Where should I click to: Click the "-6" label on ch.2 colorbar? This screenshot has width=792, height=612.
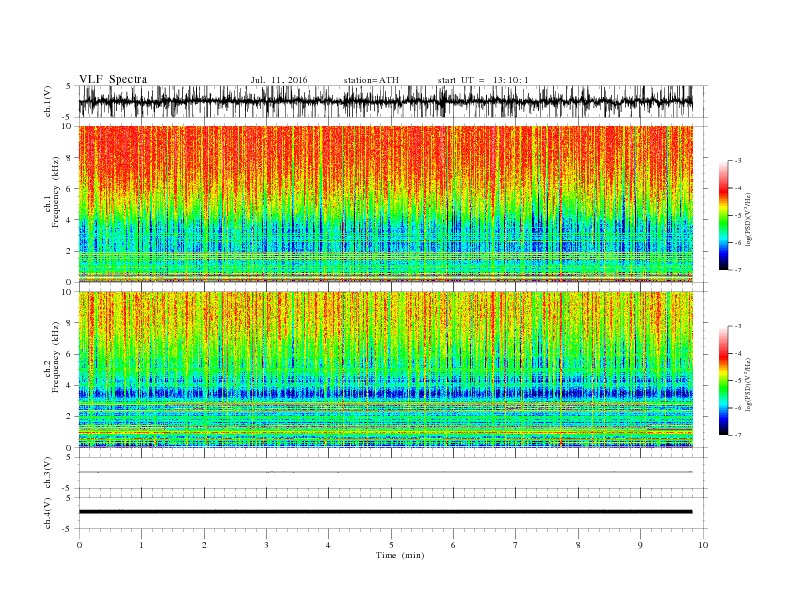[x=738, y=408]
